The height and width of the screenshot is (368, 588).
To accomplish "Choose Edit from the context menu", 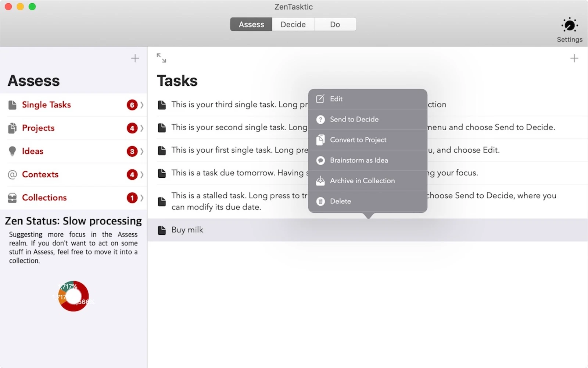I will pos(367,99).
